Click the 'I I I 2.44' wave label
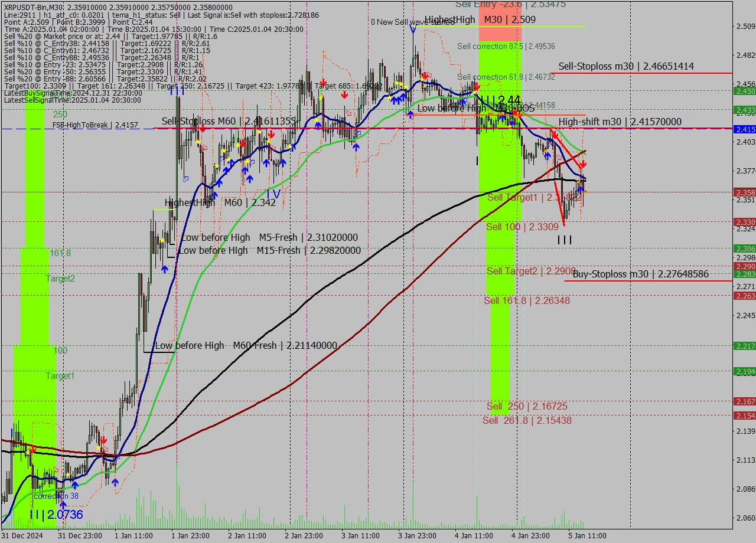 point(500,100)
